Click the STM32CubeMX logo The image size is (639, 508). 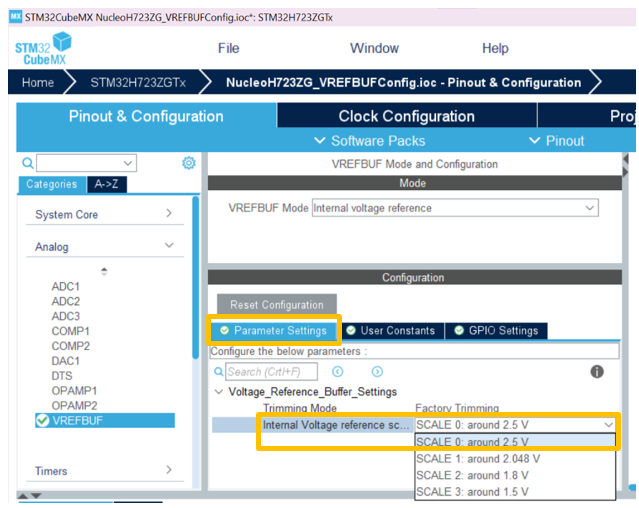43,48
